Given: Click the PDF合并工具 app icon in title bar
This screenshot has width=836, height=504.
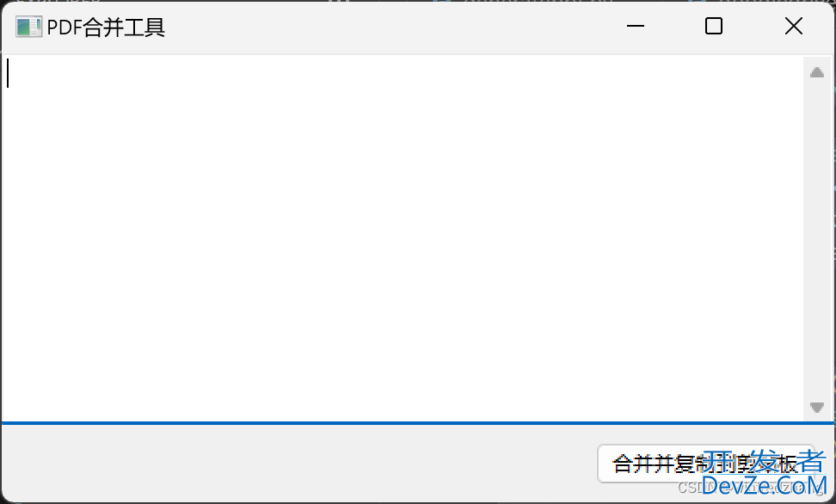Looking at the screenshot, I should point(28,28).
